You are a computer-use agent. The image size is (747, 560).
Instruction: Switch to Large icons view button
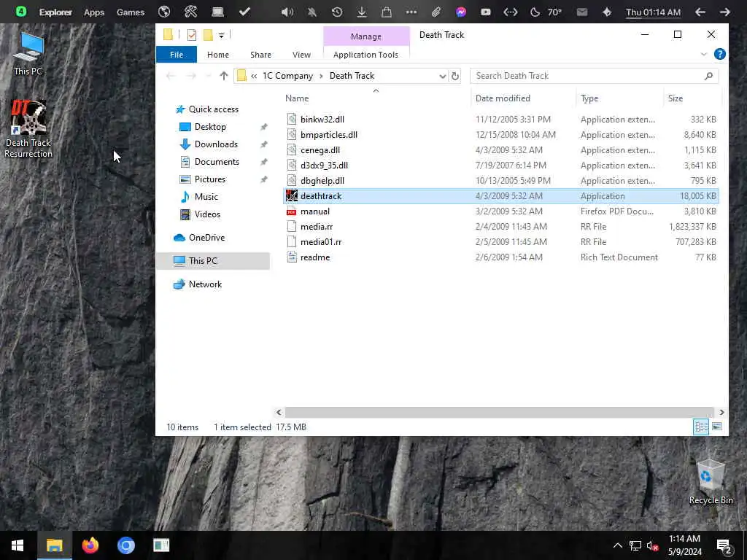716,427
